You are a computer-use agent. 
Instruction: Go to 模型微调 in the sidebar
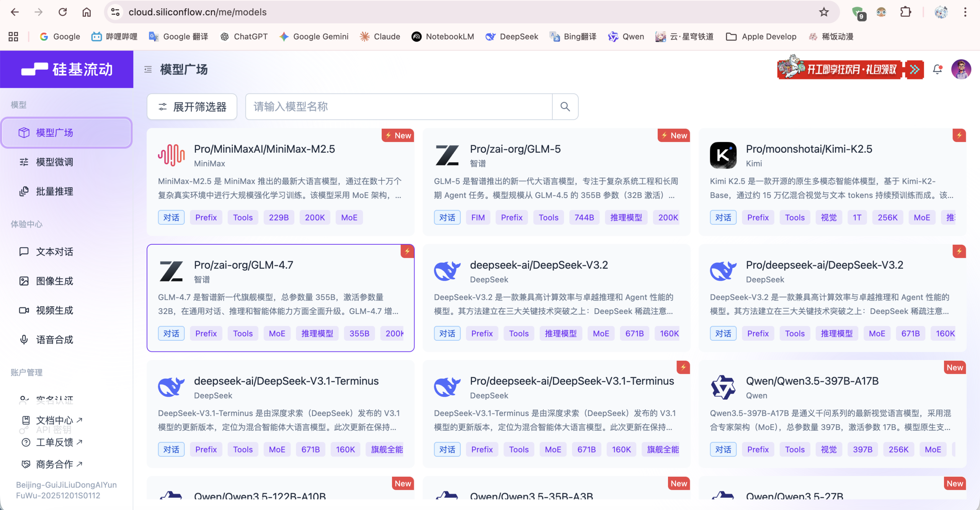[54, 162]
